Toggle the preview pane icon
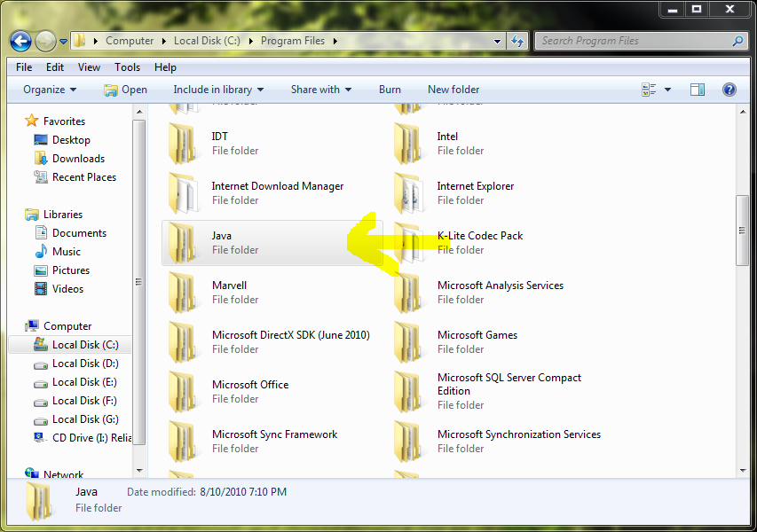Screen dimensions: 757x532 click(698, 90)
